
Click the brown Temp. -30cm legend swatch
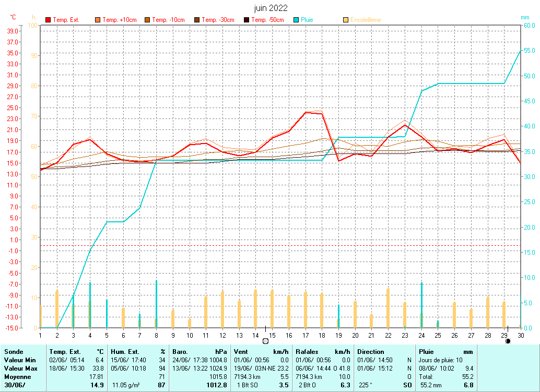pos(197,20)
